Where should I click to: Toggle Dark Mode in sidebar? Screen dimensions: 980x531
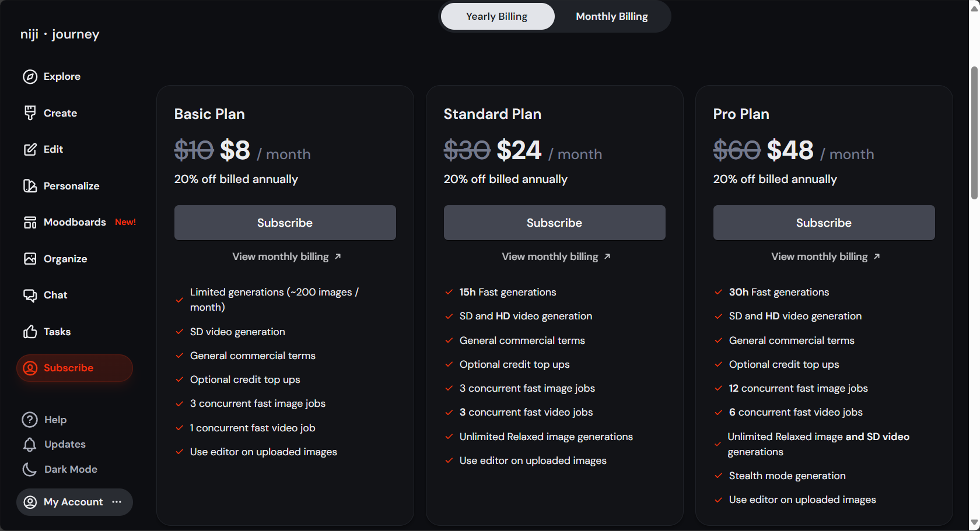(x=60, y=469)
